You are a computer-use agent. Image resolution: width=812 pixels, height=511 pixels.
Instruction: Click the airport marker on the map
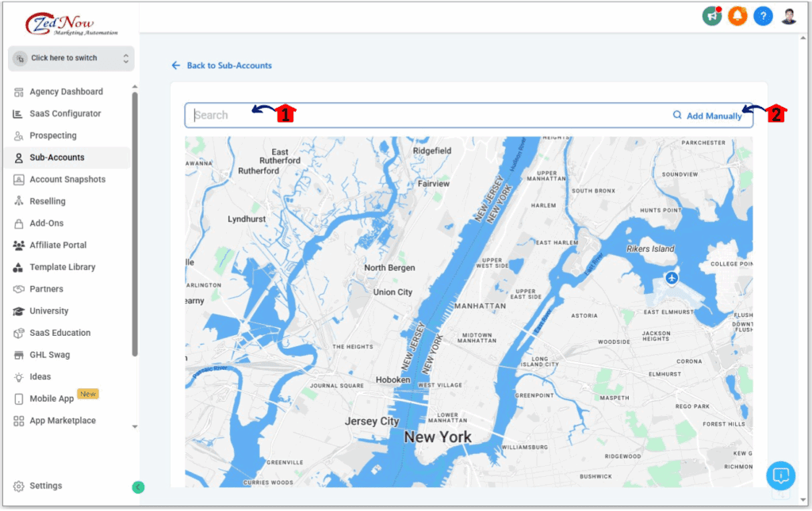[672, 277]
